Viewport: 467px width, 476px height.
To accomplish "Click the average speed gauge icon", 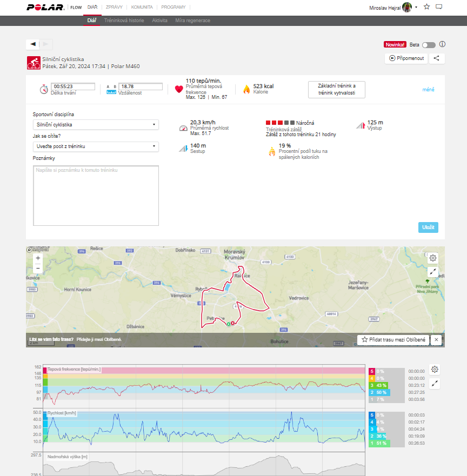I will 183,128.
